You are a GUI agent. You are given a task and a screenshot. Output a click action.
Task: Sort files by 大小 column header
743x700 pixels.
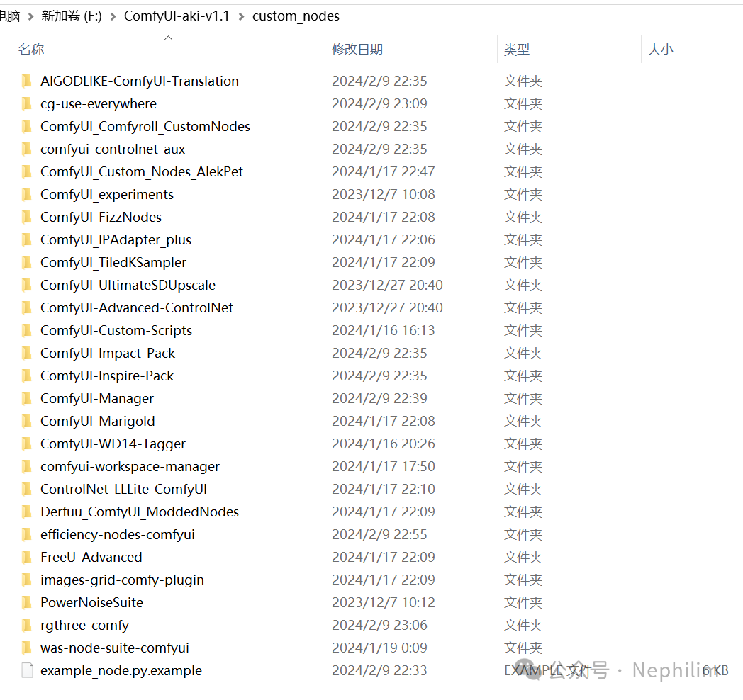coord(660,50)
